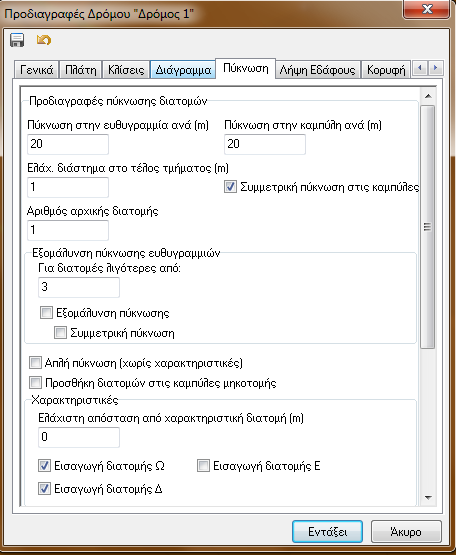Image resolution: width=456 pixels, height=555 pixels.
Task: Open the Λήψη Εδάφους tab
Action: 318,70
